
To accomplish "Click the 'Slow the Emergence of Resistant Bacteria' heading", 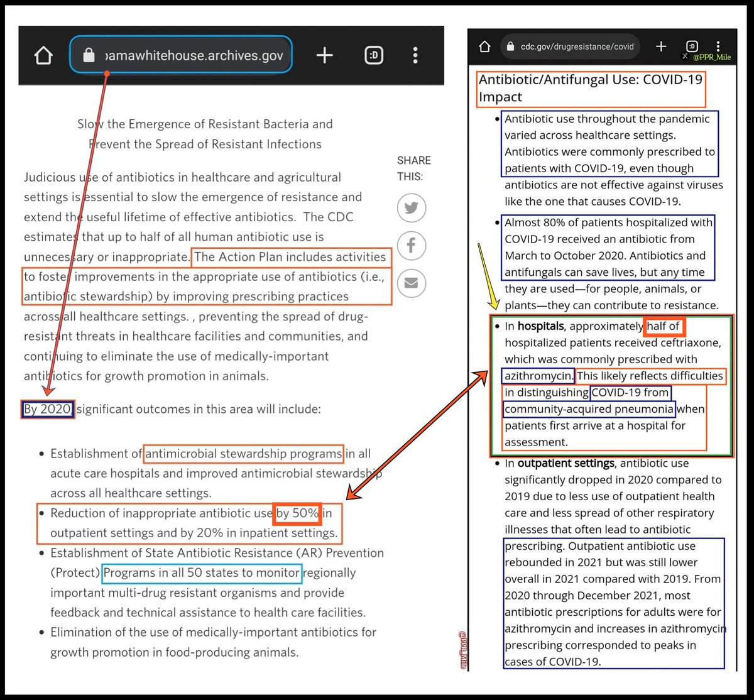I will [205, 134].
